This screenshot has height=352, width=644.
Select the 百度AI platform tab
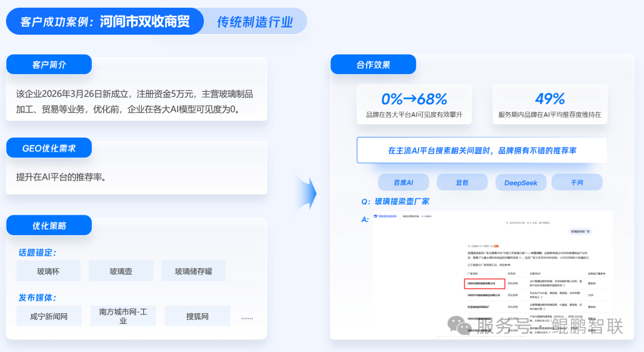(403, 183)
